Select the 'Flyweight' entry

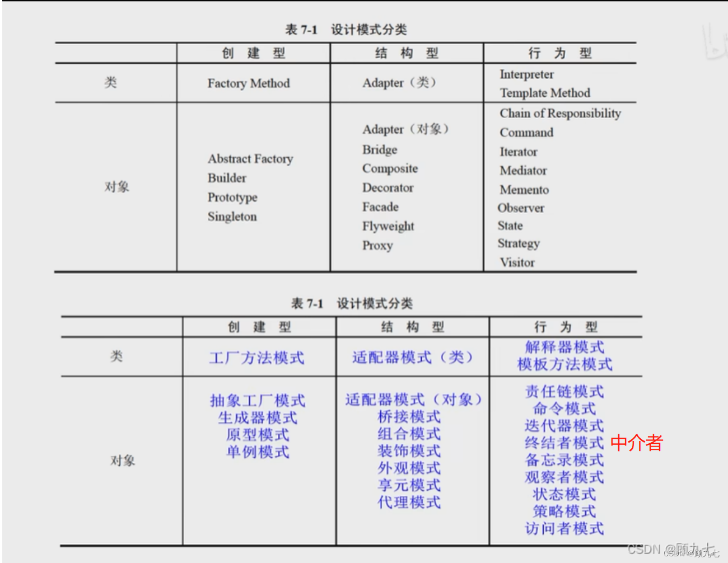388,227
